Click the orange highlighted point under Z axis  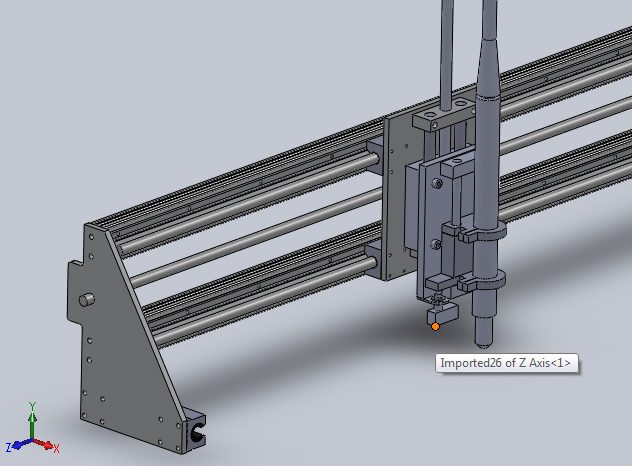click(x=435, y=326)
